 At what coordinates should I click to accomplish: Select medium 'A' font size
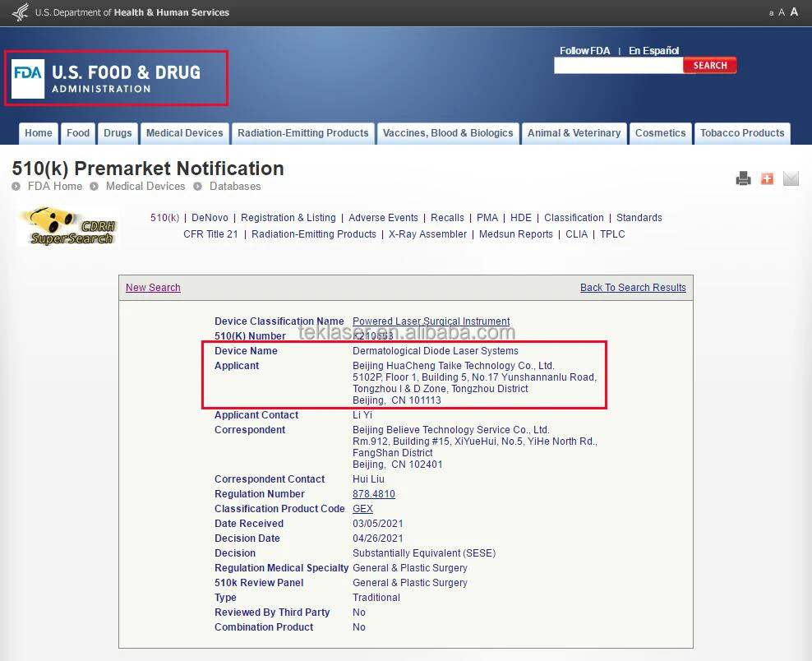(x=782, y=12)
